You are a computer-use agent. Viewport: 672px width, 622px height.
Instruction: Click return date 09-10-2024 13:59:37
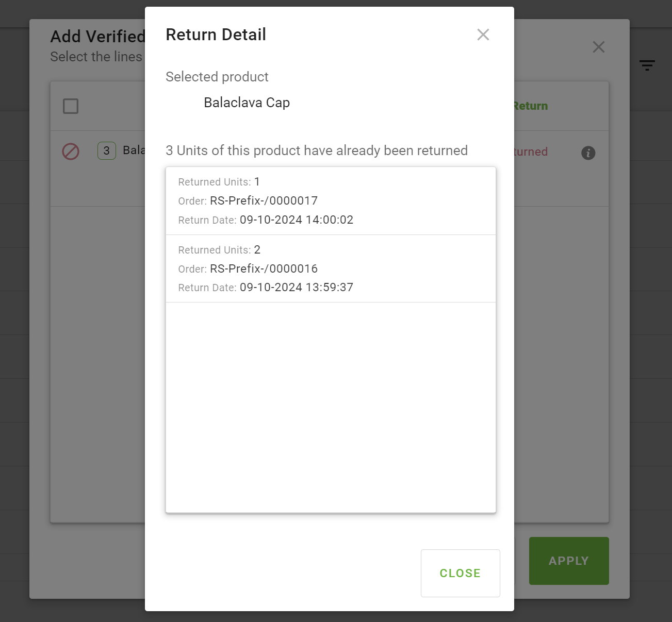[x=297, y=288]
